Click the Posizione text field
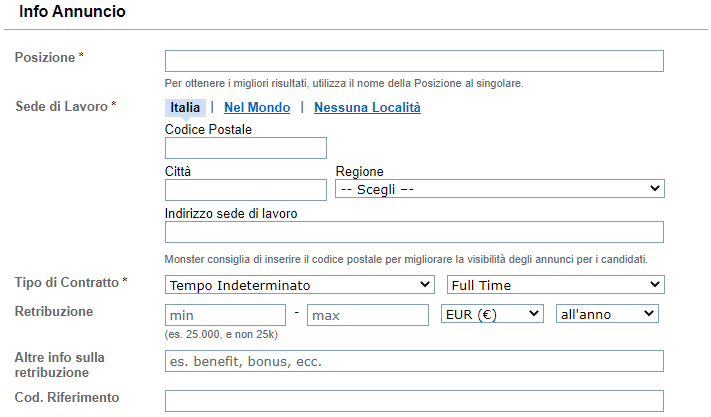Viewport: 711px width, 417px height. pos(414,61)
